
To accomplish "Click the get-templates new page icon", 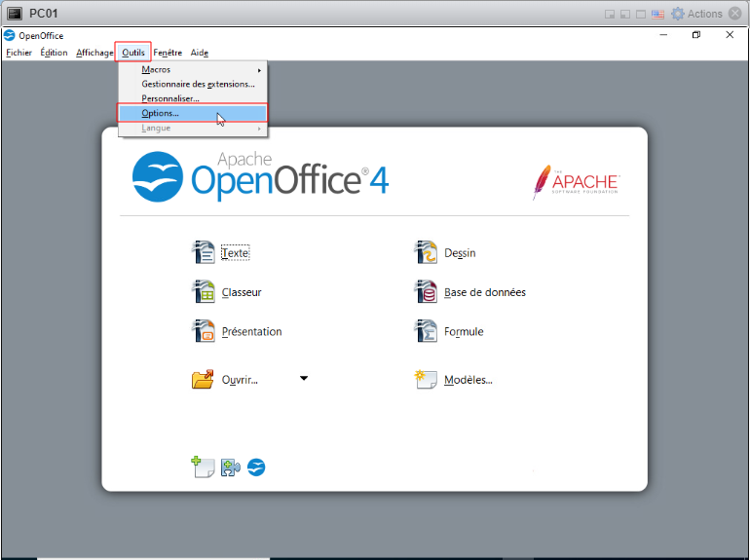I will click(203, 467).
